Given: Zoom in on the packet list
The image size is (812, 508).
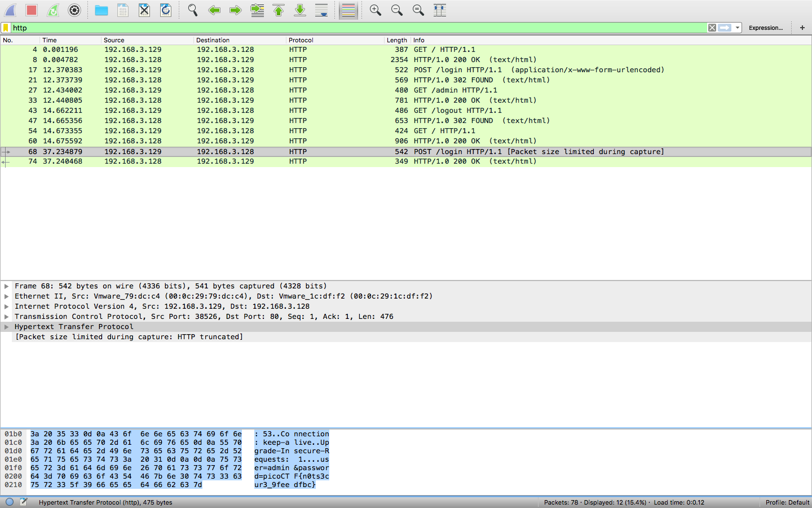Looking at the screenshot, I should pyautogui.click(x=375, y=10).
